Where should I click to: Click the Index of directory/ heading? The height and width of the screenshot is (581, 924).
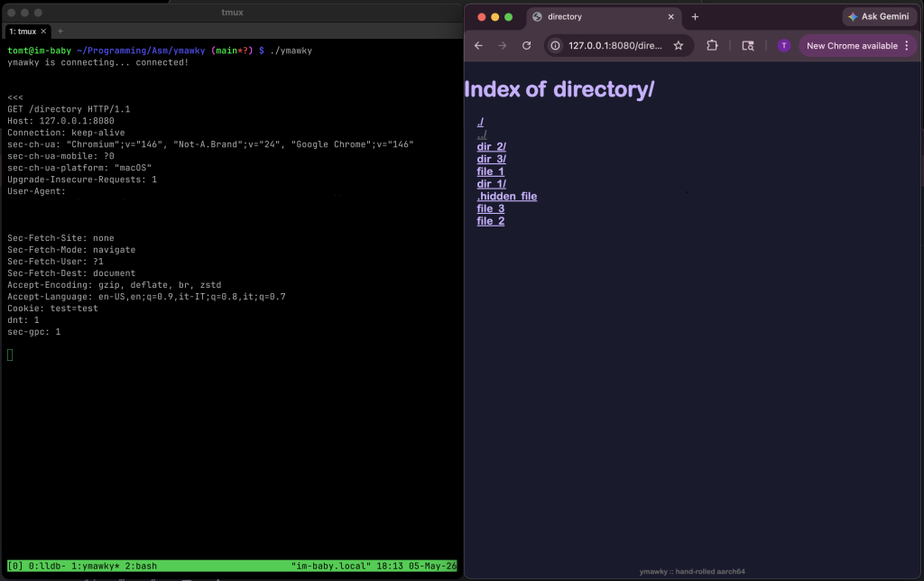559,89
